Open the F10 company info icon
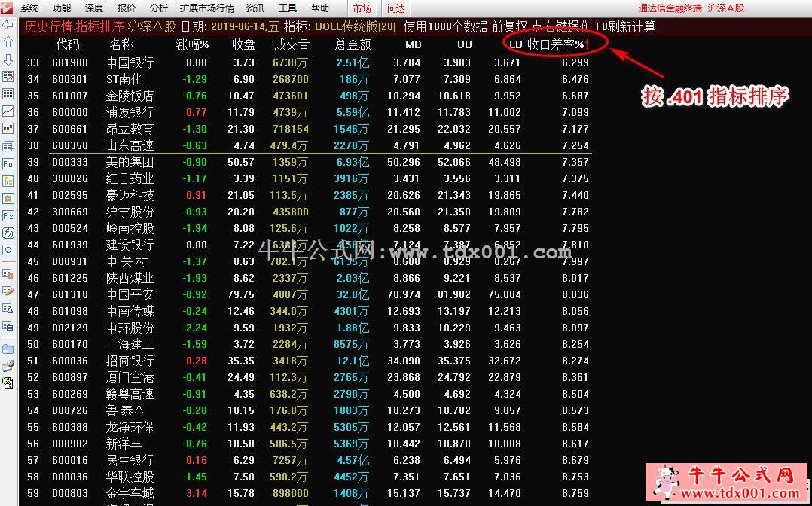Viewport: 812px width, 506px height. 8,164
